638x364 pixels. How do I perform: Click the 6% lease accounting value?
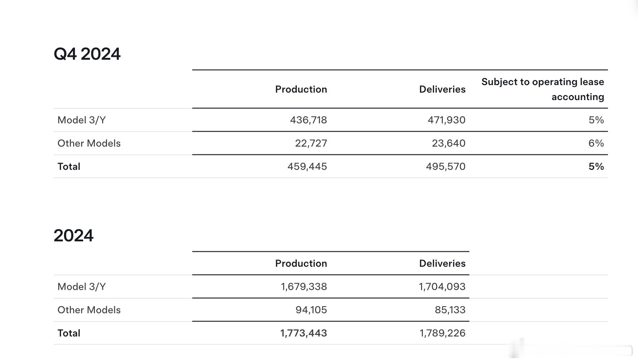(x=596, y=143)
